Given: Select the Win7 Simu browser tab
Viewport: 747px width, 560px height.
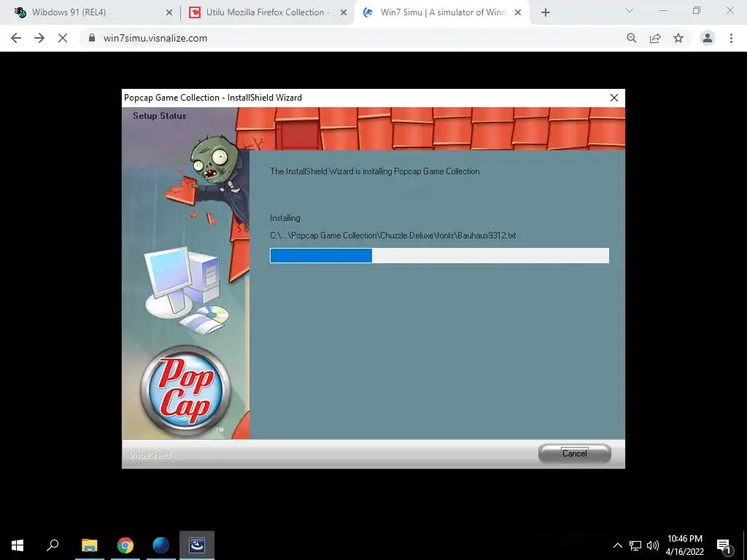Looking at the screenshot, I should (x=443, y=12).
